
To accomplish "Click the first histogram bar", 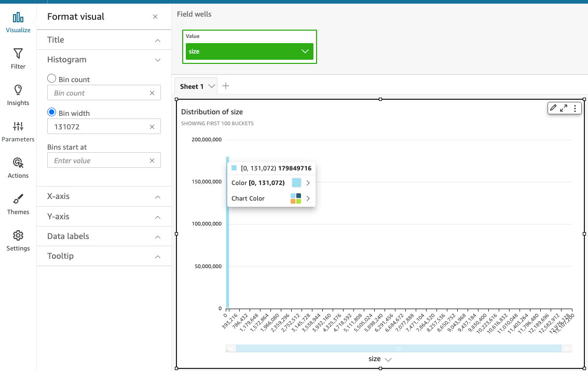I will [x=228, y=232].
